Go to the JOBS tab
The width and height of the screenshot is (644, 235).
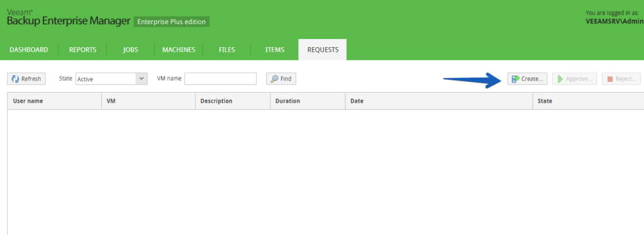[x=131, y=50]
